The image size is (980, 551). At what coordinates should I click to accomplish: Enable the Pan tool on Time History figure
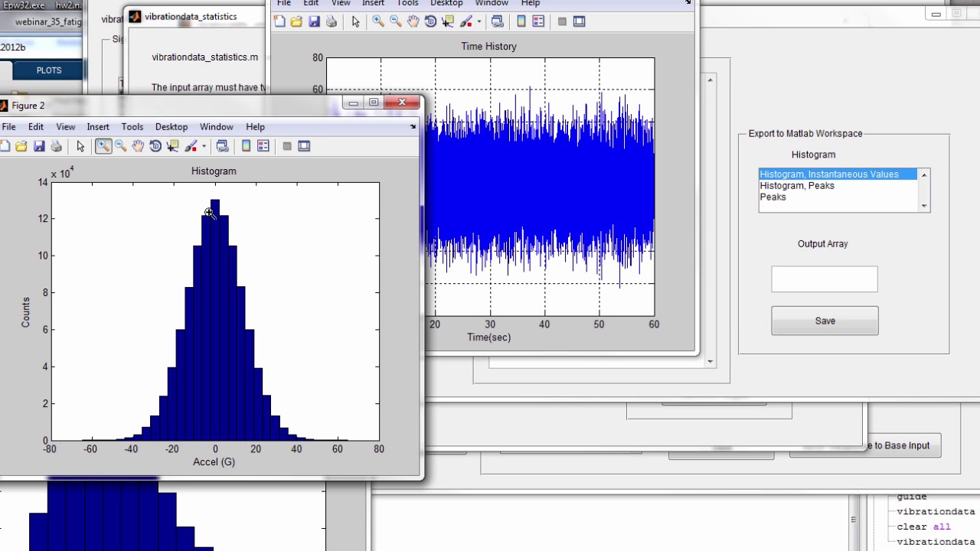point(413,21)
